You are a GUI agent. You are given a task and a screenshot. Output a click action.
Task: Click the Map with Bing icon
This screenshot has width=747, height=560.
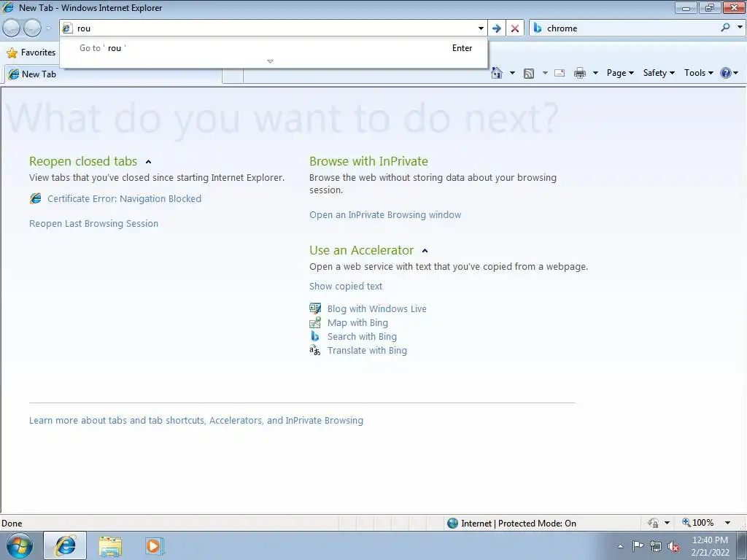coord(315,322)
